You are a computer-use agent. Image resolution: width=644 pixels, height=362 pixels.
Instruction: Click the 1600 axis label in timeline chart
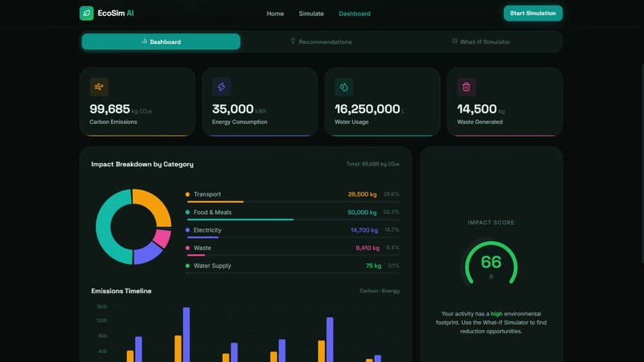coord(101,307)
